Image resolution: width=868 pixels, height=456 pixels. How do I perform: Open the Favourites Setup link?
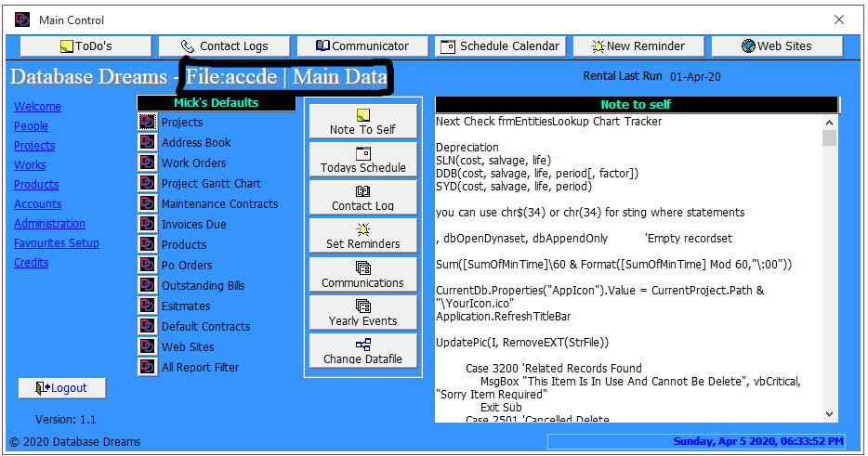[x=57, y=243]
